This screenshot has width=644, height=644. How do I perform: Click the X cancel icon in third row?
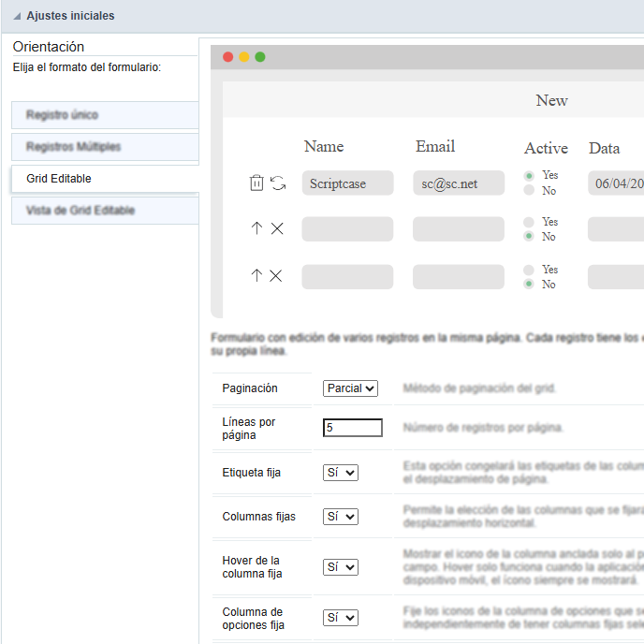(x=276, y=275)
